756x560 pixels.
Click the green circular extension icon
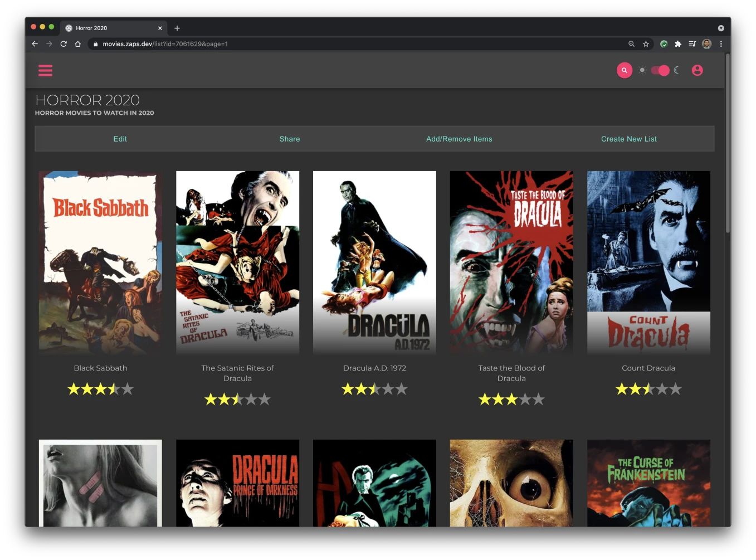[664, 43]
